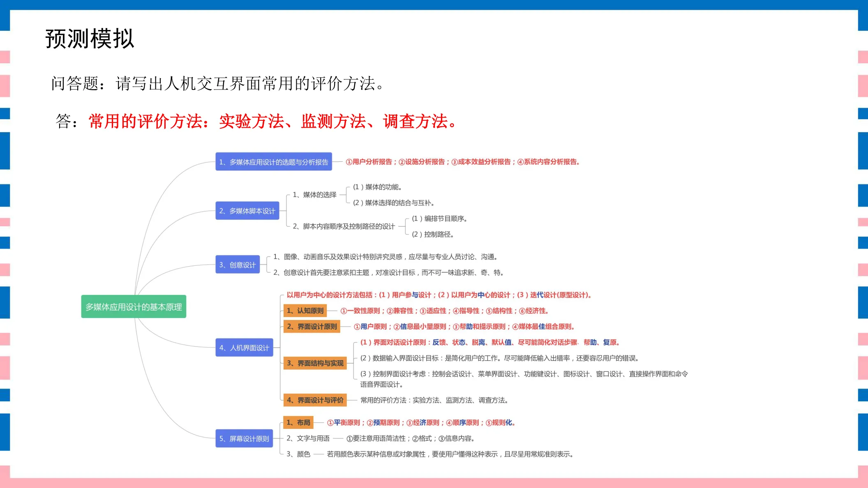
Task: Select the green root node 多媒体应用设计的基本原理
Action: (134, 306)
